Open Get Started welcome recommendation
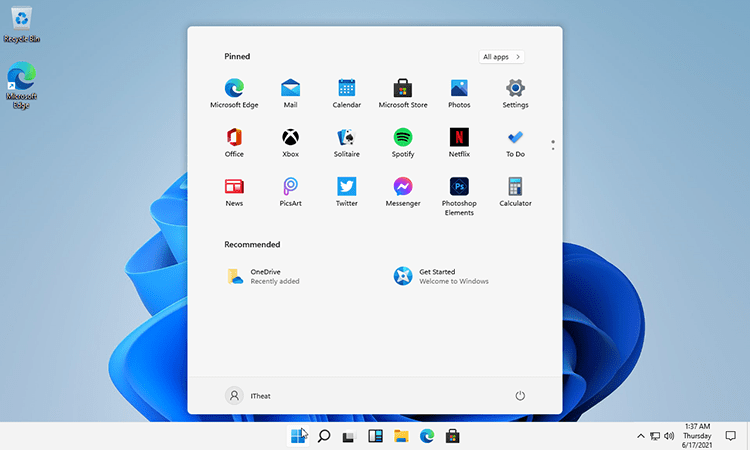Screen dimensions: 750x450 pyautogui.click(x=430, y=276)
